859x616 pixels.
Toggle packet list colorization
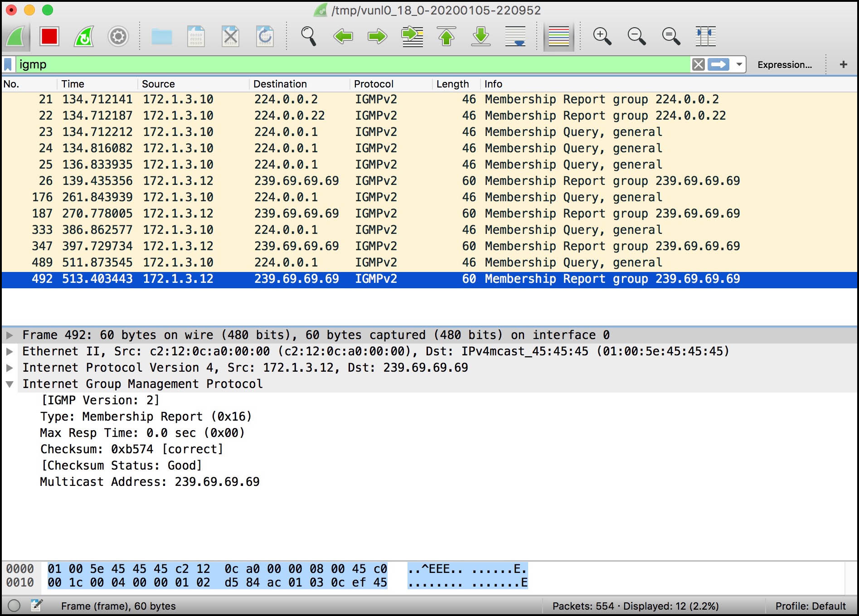[x=559, y=36]
